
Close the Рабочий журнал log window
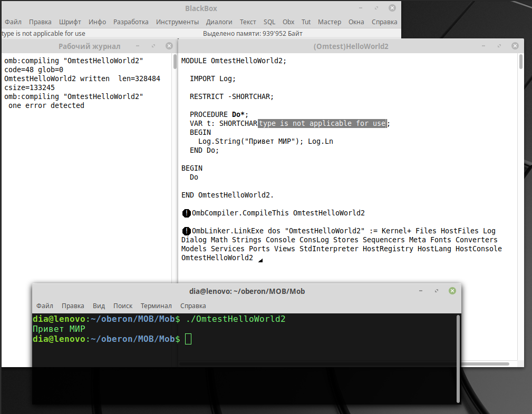pos(169,46)
